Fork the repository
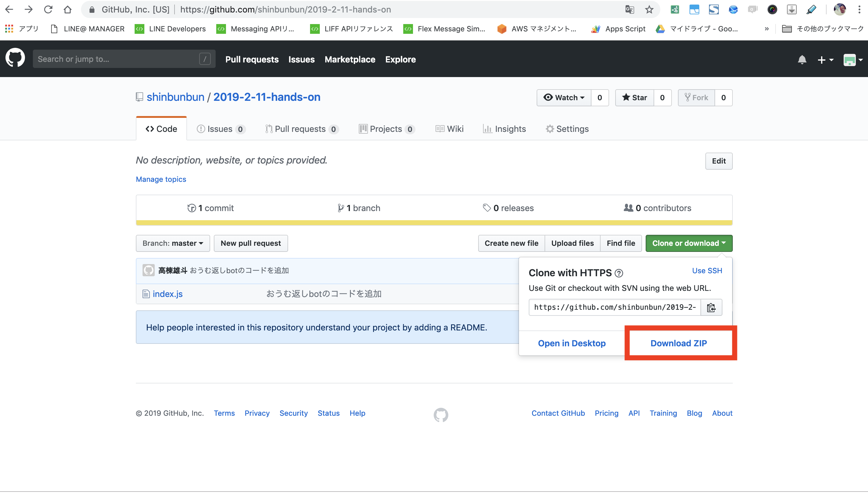The width and height of the screenshot is (868, 494). [696, 98]
